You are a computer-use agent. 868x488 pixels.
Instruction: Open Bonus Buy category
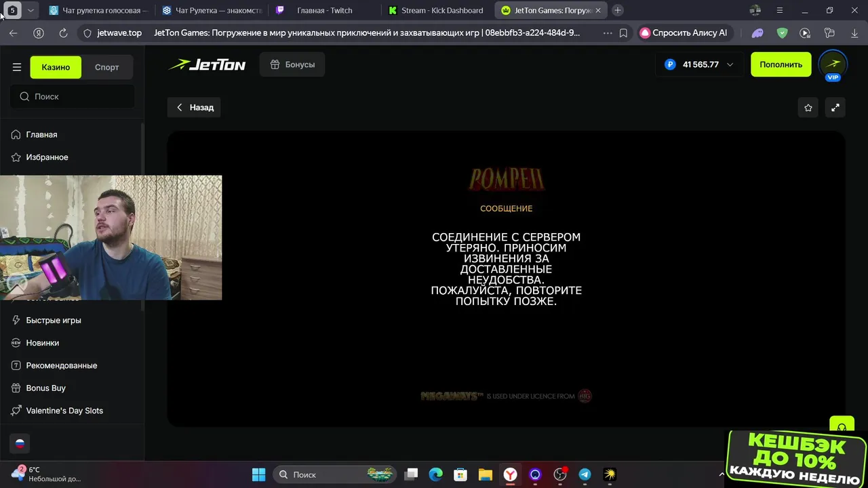tap(45, 388)
